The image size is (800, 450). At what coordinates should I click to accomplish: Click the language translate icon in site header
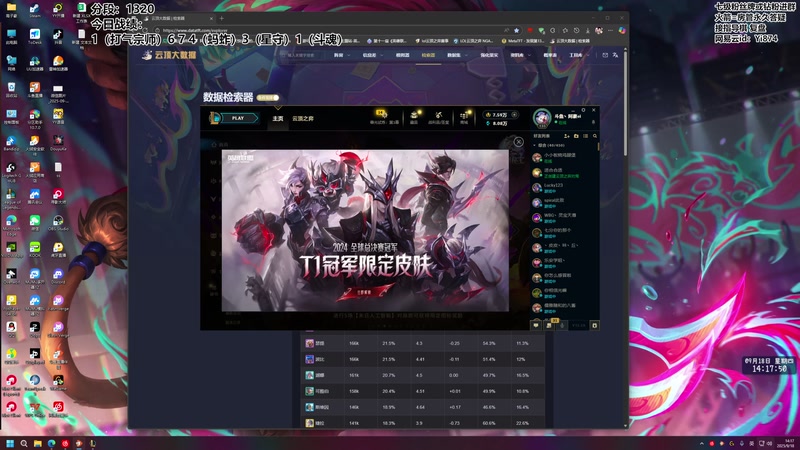[x=615, y=55]
